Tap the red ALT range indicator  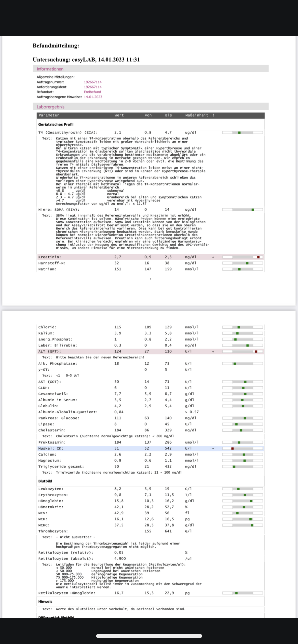click(x=256, y=352)
